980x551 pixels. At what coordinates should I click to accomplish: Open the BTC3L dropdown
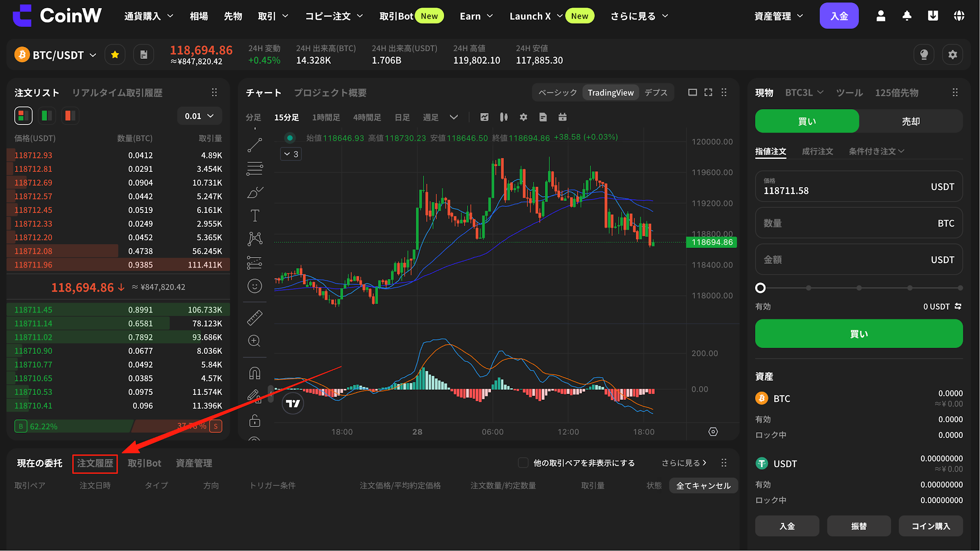coord(804,92)
